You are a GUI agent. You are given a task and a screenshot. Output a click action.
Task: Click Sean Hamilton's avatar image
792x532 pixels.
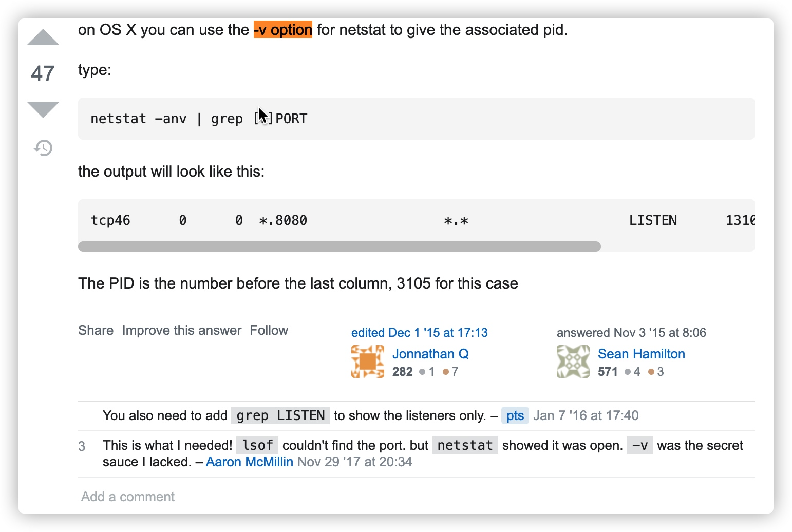[x=573, y=362]
